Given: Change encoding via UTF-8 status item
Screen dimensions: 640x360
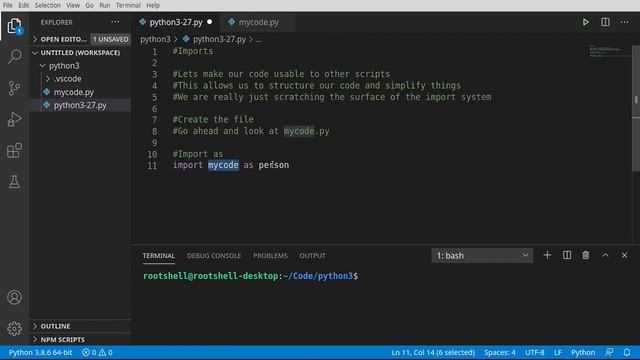Looking at the screenshot, I should (x=534, y=352).
